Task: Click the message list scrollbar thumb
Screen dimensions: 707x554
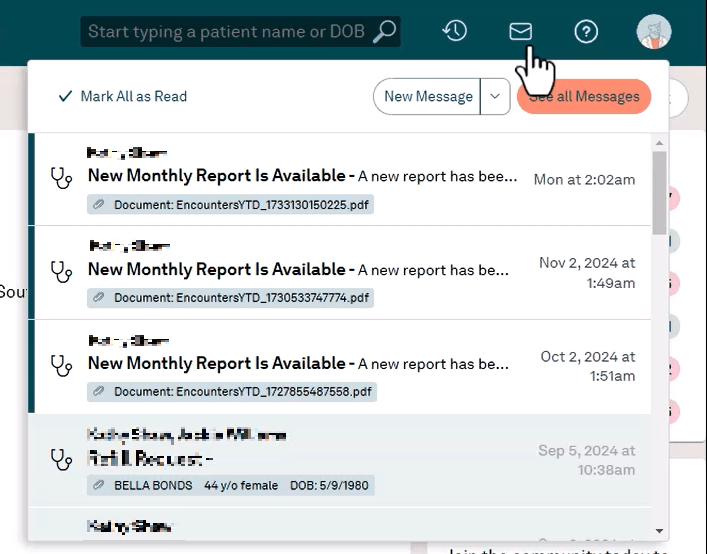Action: pyautogui.click(x=659, y=193)
